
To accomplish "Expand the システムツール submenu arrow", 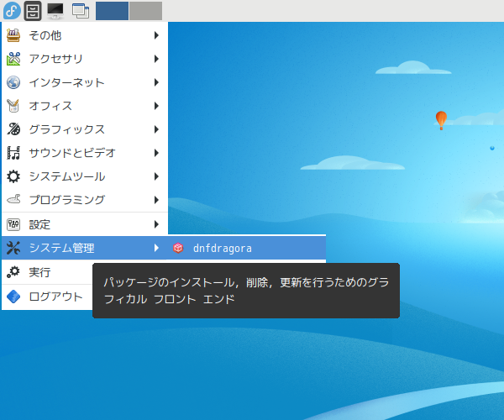I will (x=156, y=176).
